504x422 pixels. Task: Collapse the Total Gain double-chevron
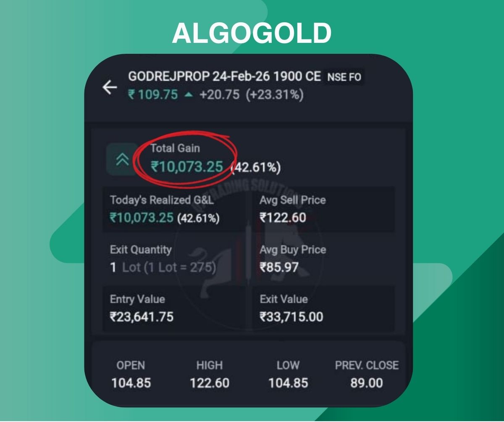coord(122,159)
